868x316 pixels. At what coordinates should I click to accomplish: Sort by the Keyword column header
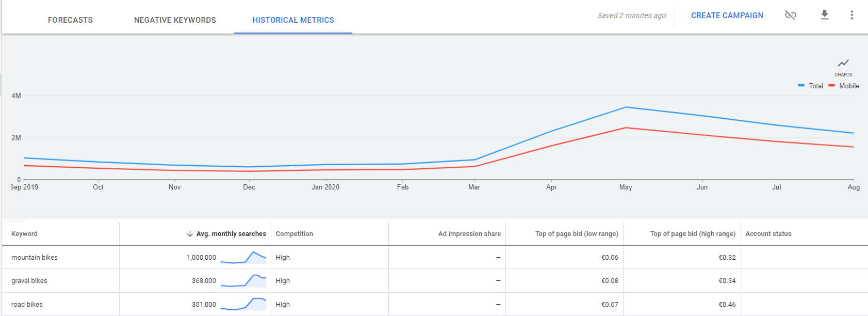24,234
